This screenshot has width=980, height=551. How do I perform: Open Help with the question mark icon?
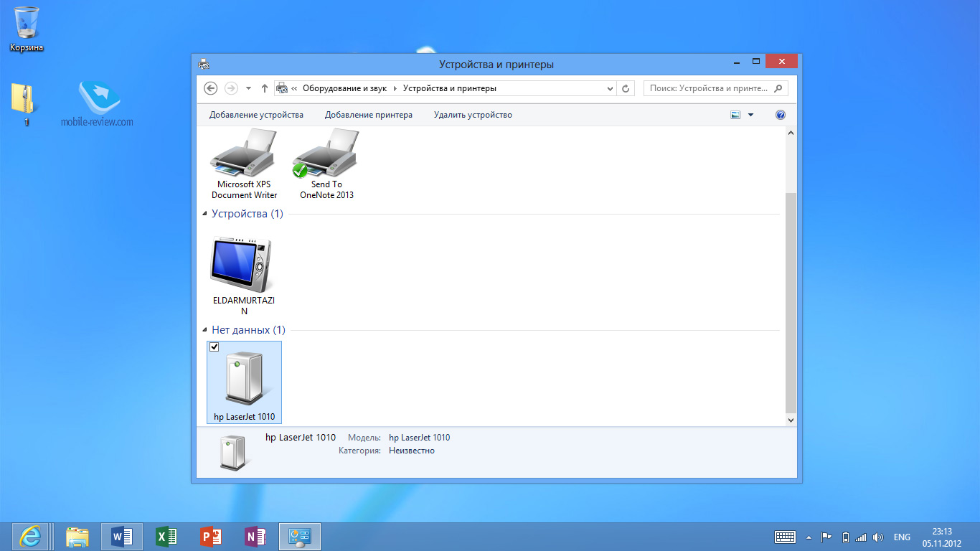(781, 115)
